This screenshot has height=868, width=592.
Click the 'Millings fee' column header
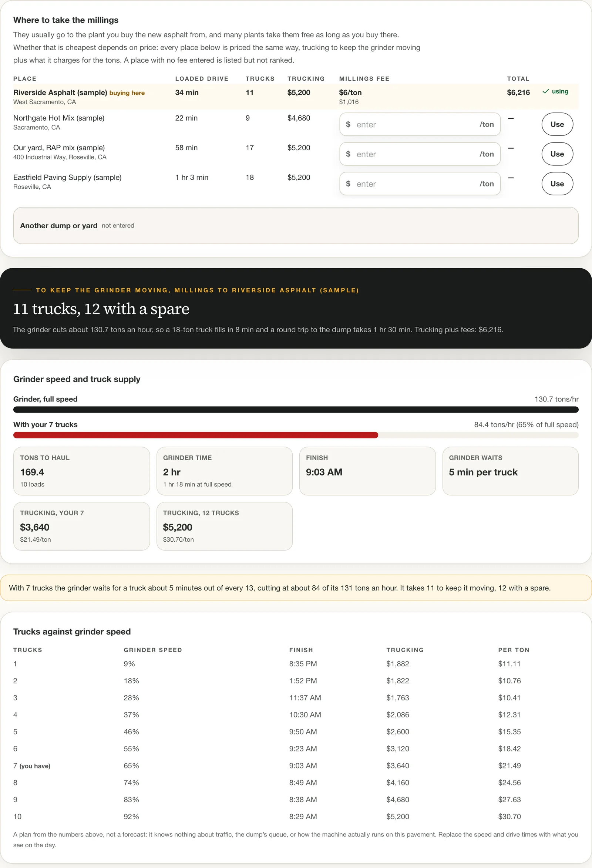pyautogui.click(x=364, y=79)
